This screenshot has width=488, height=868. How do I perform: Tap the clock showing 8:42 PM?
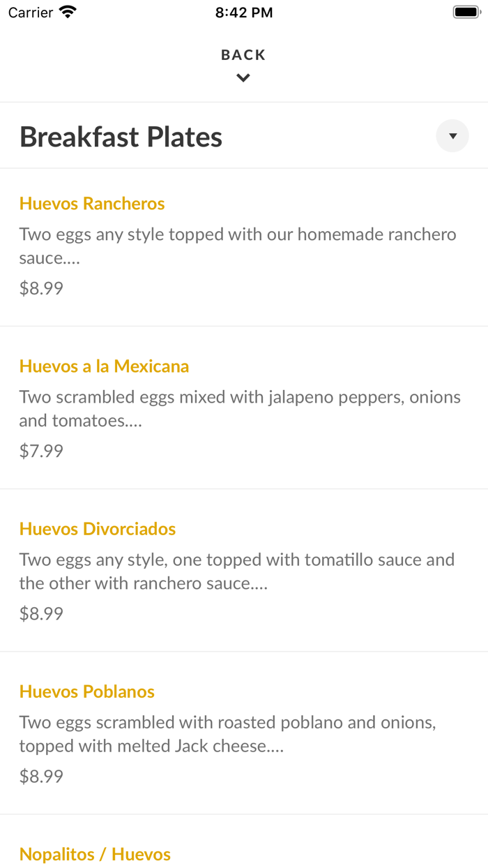tap(243, 12)
